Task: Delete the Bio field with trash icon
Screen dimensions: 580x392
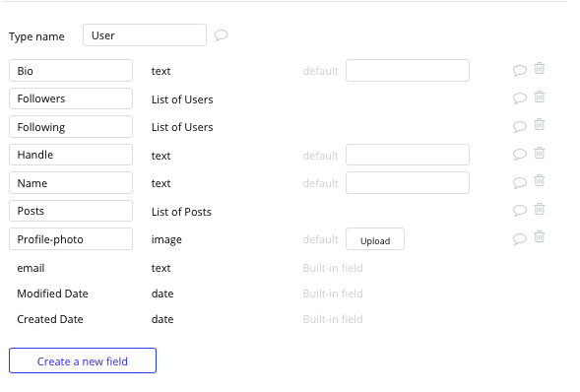Action: tap(540, 68)
